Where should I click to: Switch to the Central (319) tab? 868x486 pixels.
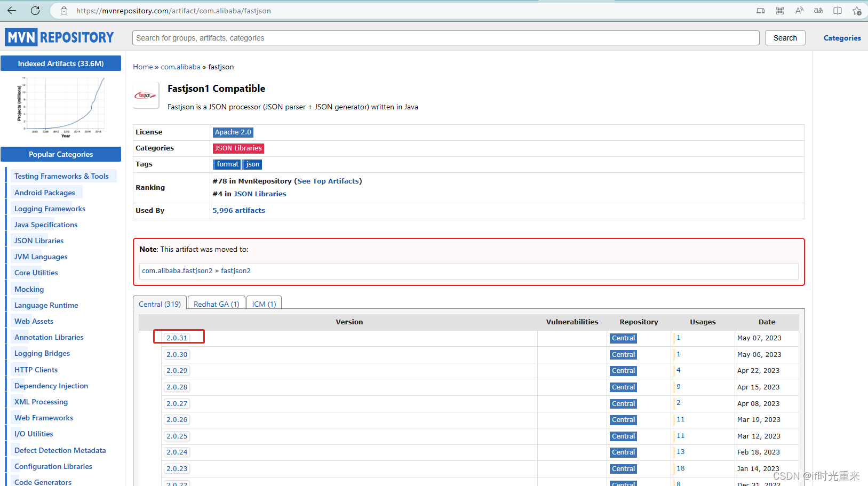tap(160, 304)
